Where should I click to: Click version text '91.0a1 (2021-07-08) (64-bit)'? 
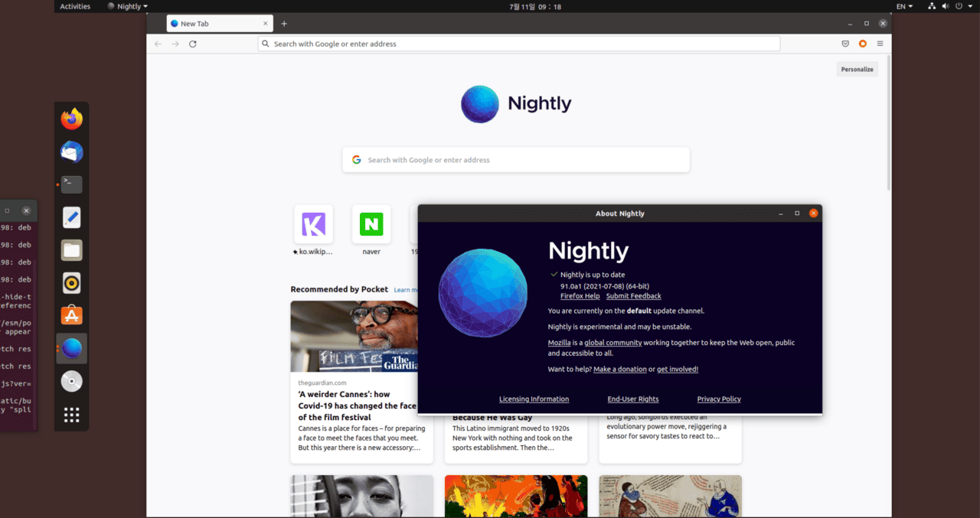click(x=605, y=286)
